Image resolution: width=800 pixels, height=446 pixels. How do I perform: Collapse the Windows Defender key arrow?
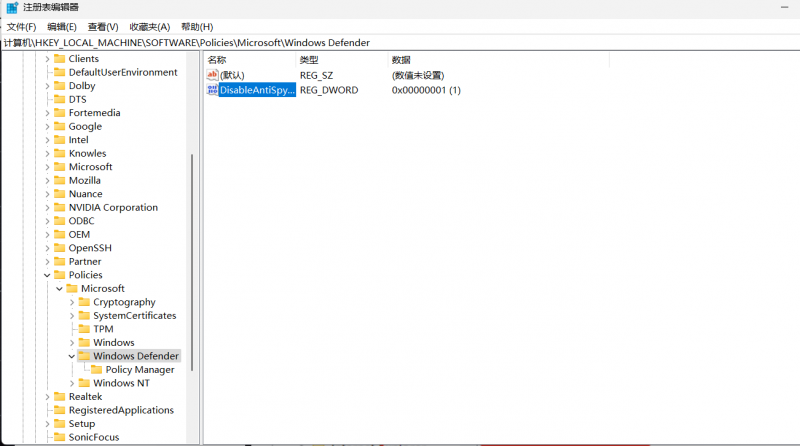tap(72, 356)
